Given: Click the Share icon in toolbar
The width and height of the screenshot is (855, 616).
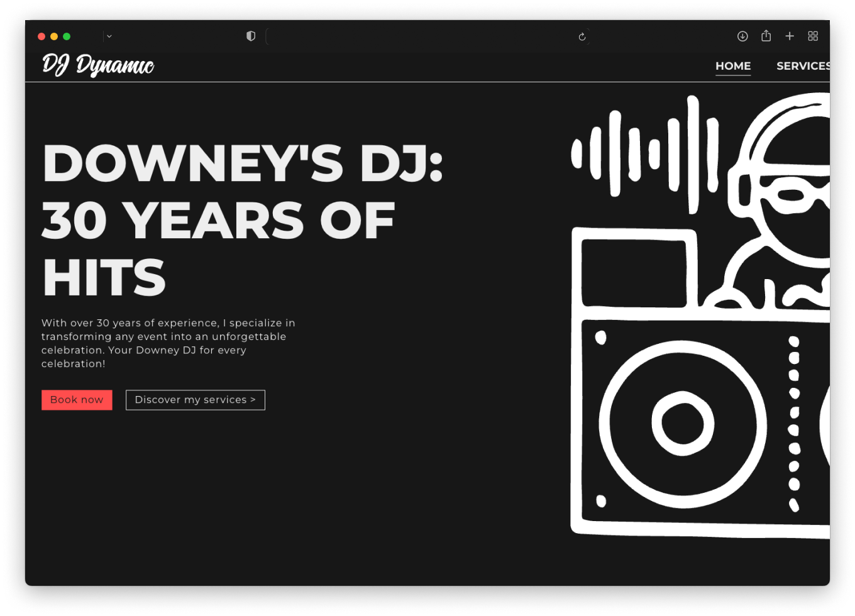Looking at the screenshot, I should point(766,36).
